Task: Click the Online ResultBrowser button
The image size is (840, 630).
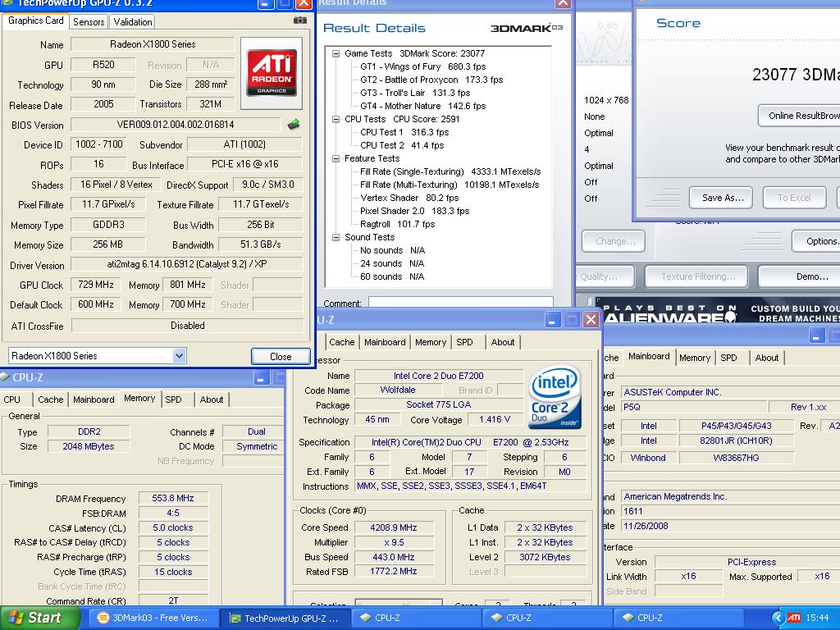Action: 799,116
